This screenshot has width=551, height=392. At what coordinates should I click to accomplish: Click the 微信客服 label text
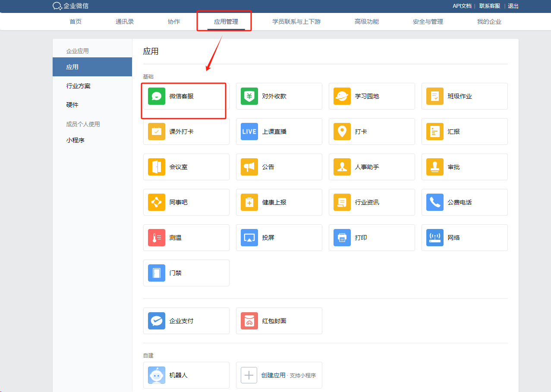point(182,96)
